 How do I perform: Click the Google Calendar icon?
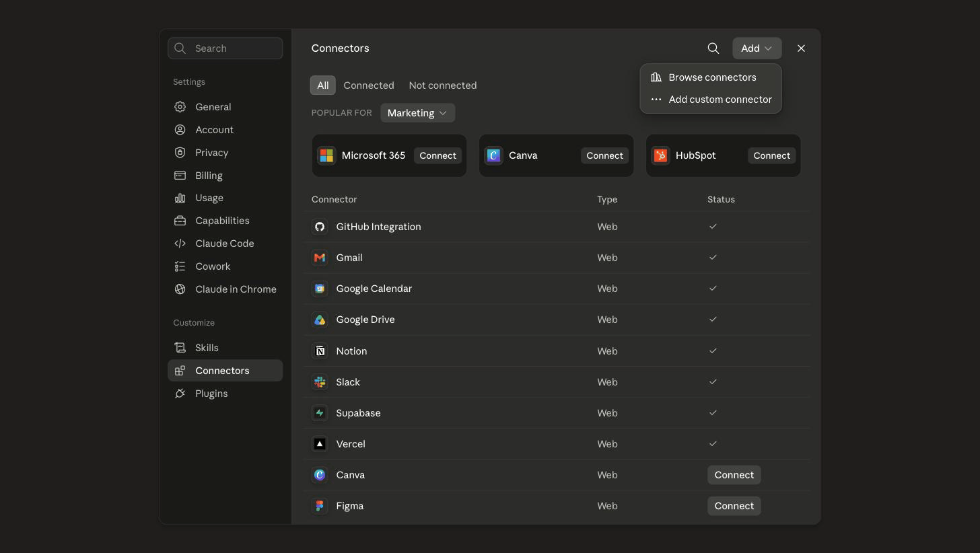tap(320, 289)
